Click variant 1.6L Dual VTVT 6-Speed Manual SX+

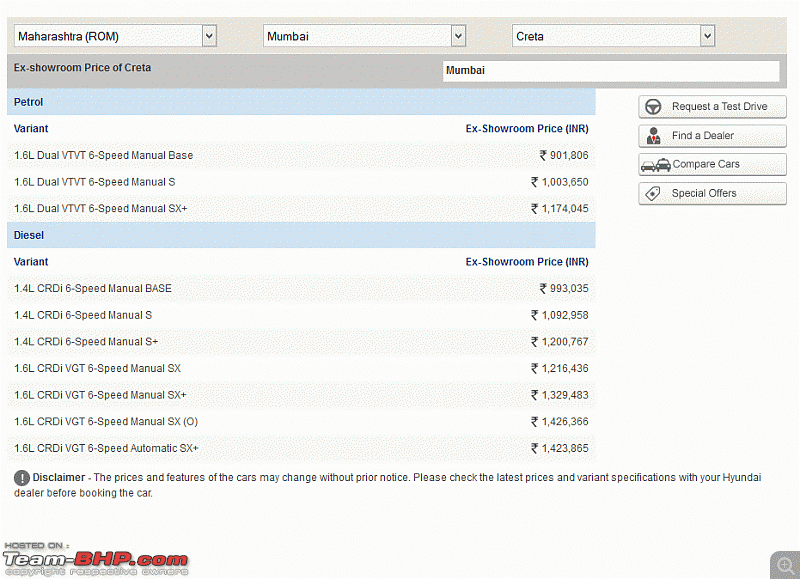[101, 209]
